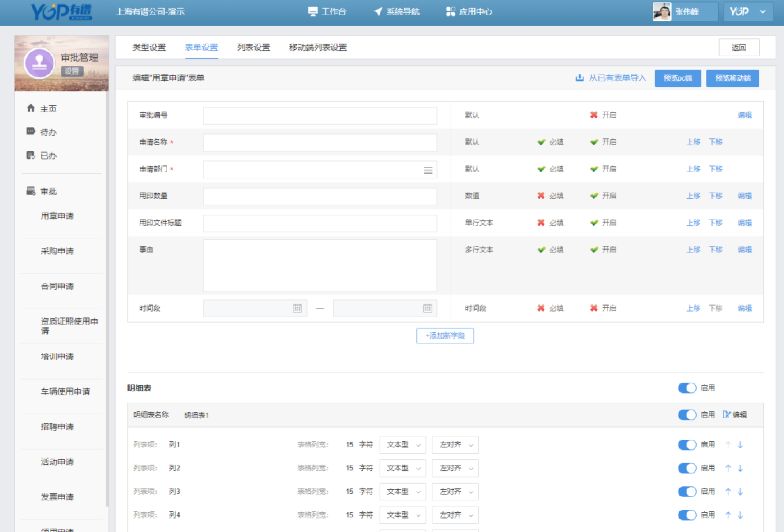
Task: Click into the 用印文件标题 text field
Action: coord(320,223)
